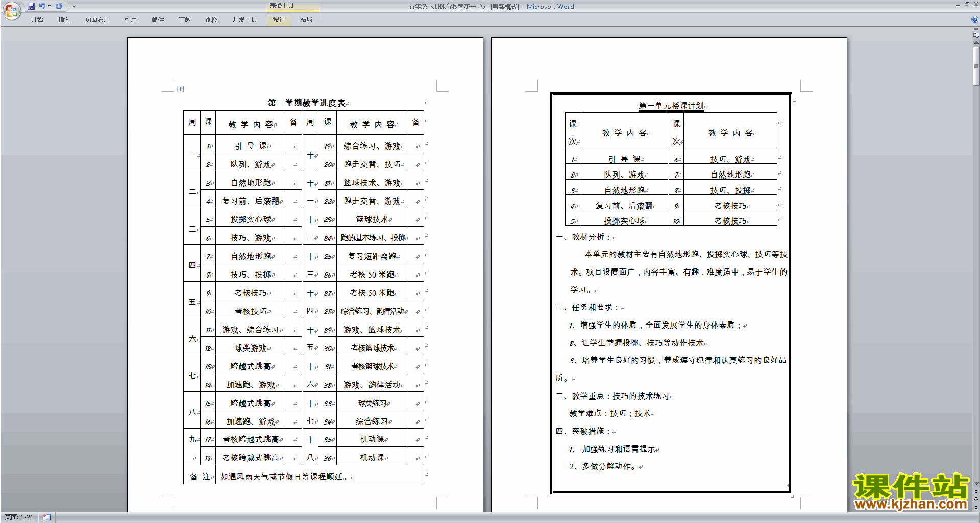Expand Customize Quick Access Toolbar menu
Viewport: 980px width, 523px height.
tap(73, 6)
